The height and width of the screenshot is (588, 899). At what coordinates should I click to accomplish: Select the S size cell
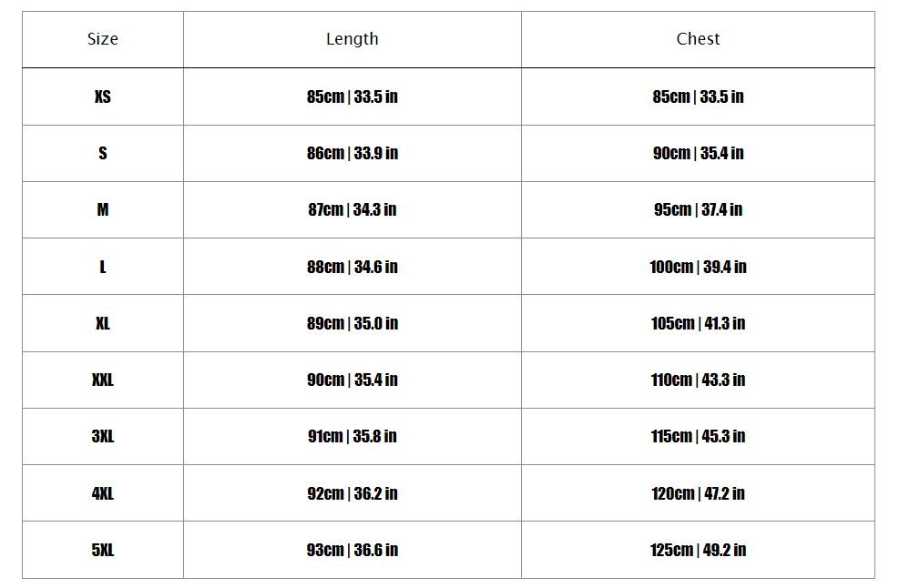(x=103, y=153)
